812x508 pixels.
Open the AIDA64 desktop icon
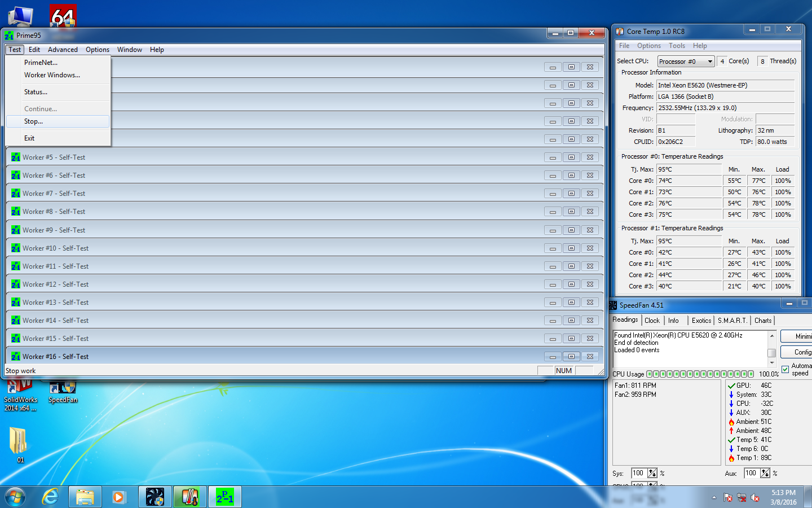[63, 16]
